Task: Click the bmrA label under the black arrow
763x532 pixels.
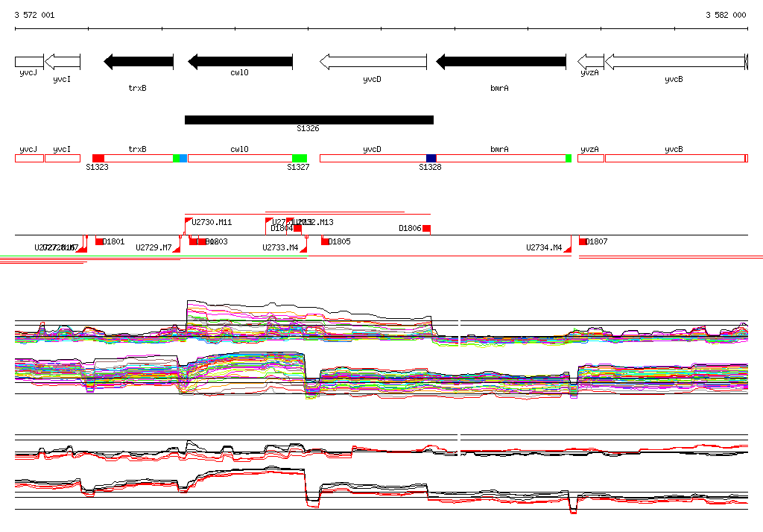Action: pyautogui.click(x=500, y=88)
